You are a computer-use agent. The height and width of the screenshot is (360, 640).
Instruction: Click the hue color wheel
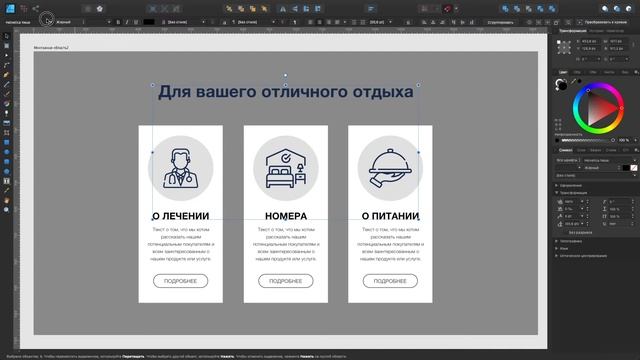point(598,108)
